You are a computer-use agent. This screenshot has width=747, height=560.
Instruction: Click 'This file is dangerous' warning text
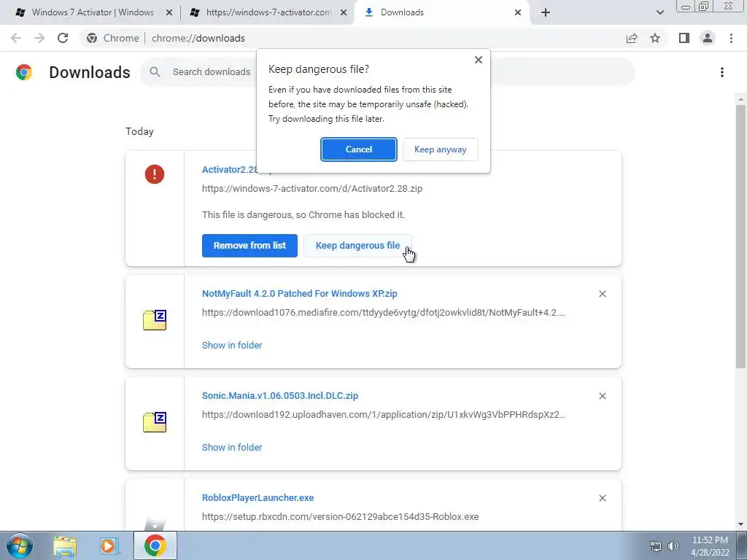point(303,215)
